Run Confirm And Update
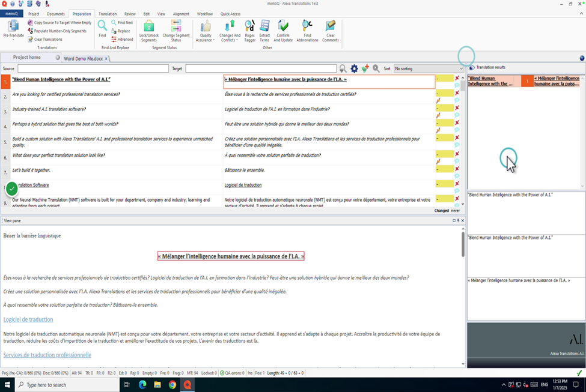The image size is (586, 392). [x=283, y=31]
